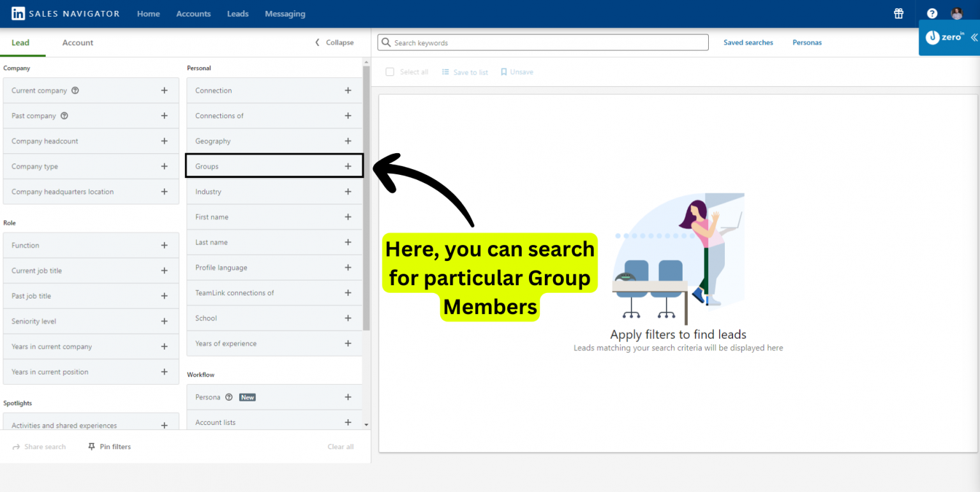
Task: Click the magnifier icon in the search bar
Action: (x=386, y=42)
